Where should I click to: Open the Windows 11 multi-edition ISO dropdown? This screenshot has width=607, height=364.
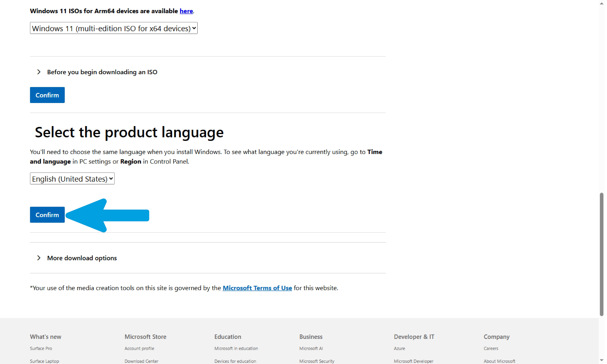(114, 28)
